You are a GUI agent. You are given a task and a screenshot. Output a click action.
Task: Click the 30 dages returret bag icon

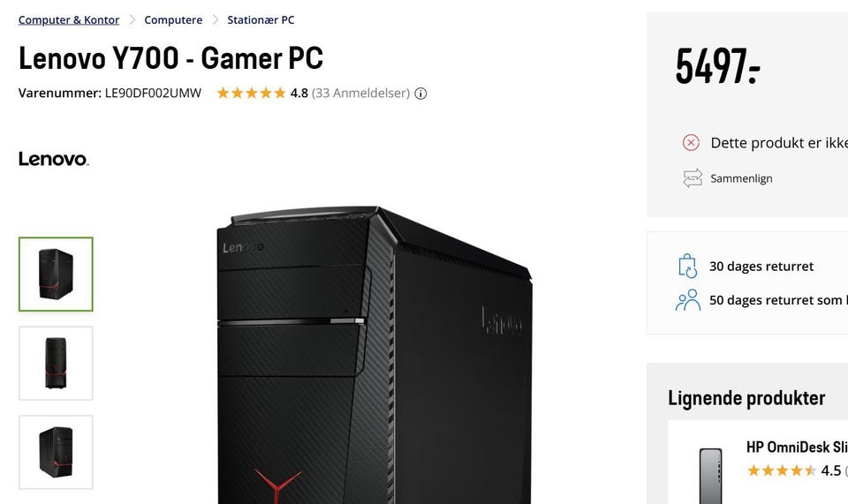pyautogui.click(x=687, y=266)
